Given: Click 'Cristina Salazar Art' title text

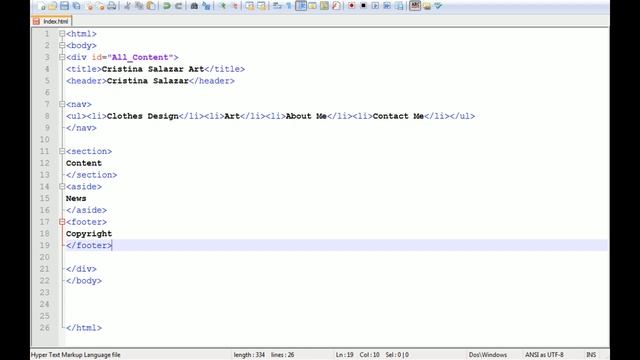Looking at the screenshot, I should pyautogui.click(x=153, y=69).
